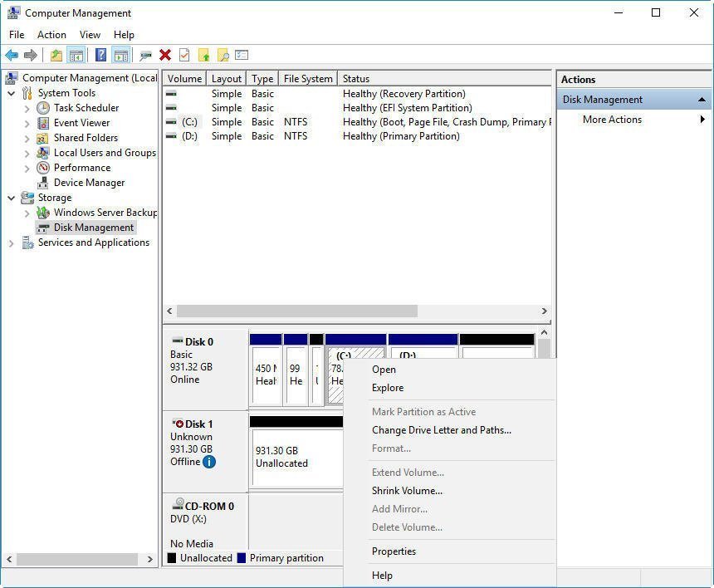Click tree pane scroll right arrow

(149, 559)
